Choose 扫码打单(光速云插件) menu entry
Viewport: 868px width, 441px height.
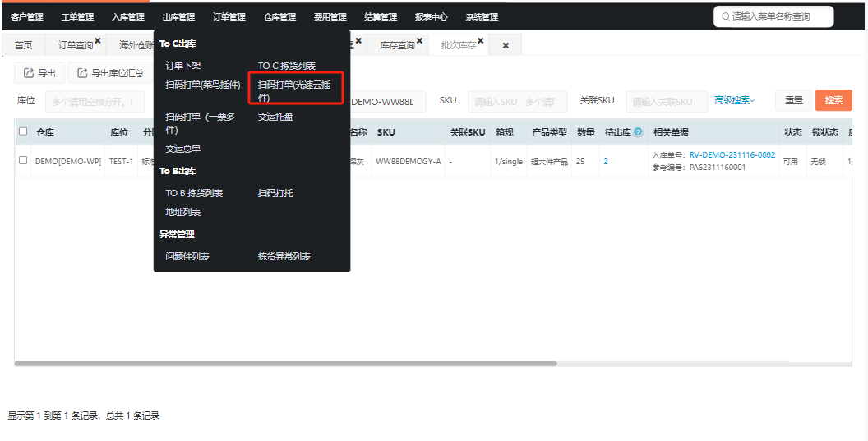296,91
